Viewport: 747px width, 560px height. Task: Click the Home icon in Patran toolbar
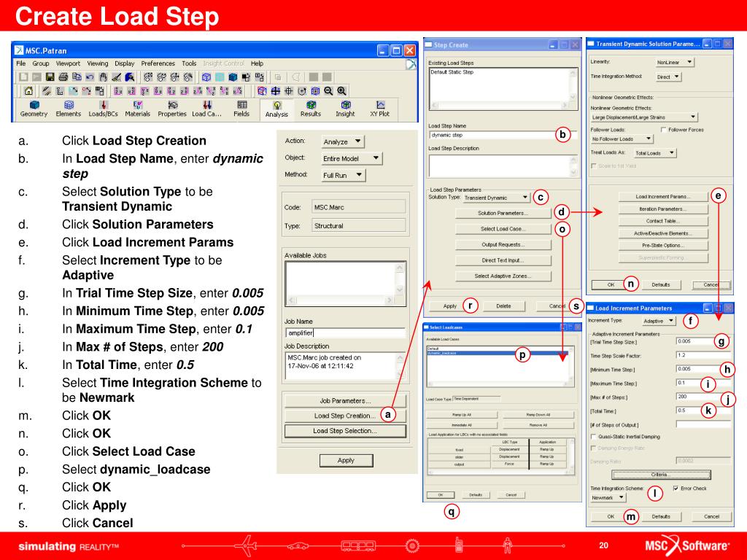[x=28, y=90]
